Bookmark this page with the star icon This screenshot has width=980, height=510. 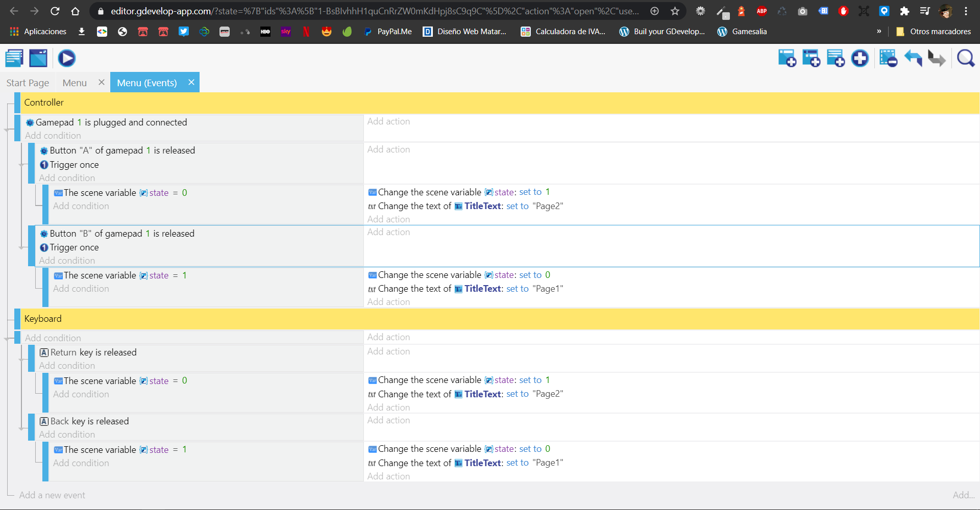[x=675, y=11]
